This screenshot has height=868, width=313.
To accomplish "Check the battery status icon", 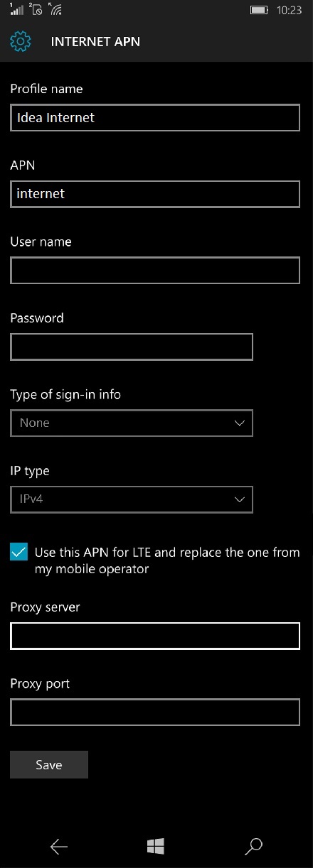I will click(x=260, y=10).
